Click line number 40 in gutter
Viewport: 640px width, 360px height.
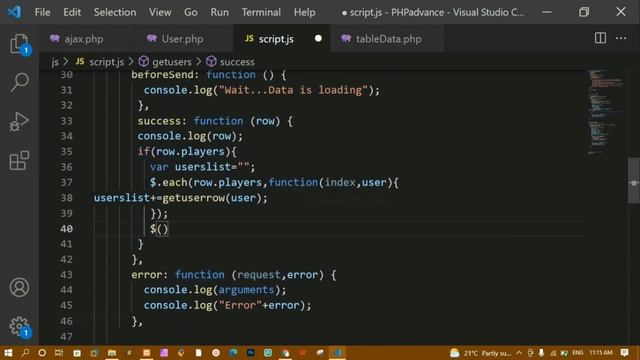[x=67, y=229]
